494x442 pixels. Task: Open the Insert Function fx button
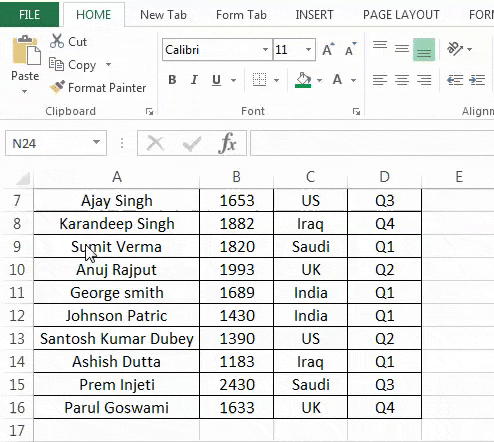(227, 143)
